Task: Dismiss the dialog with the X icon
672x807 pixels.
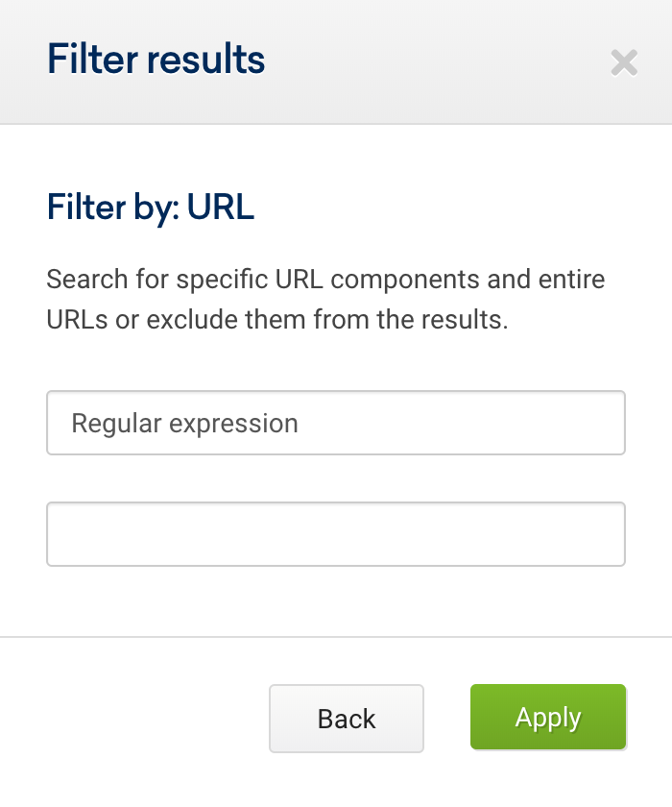Action: click(624, 62)
